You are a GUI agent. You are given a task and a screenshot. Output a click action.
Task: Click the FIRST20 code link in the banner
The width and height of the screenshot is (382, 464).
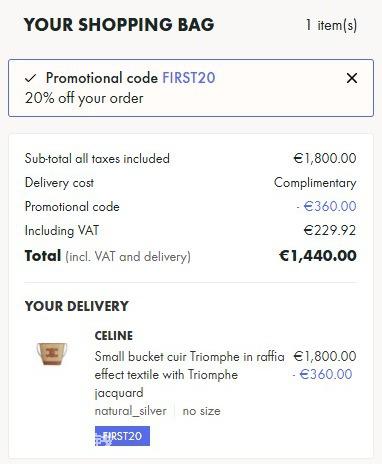click(189, 78)
